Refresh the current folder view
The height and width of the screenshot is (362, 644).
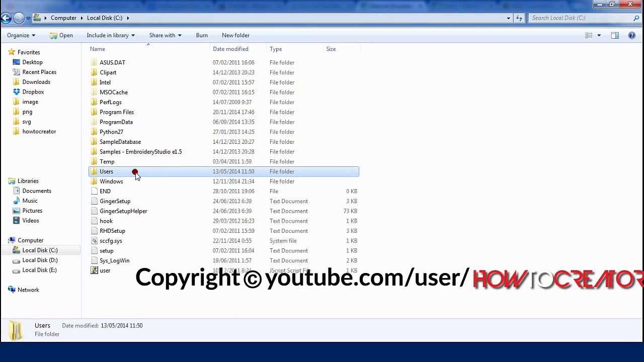(519, 18)
